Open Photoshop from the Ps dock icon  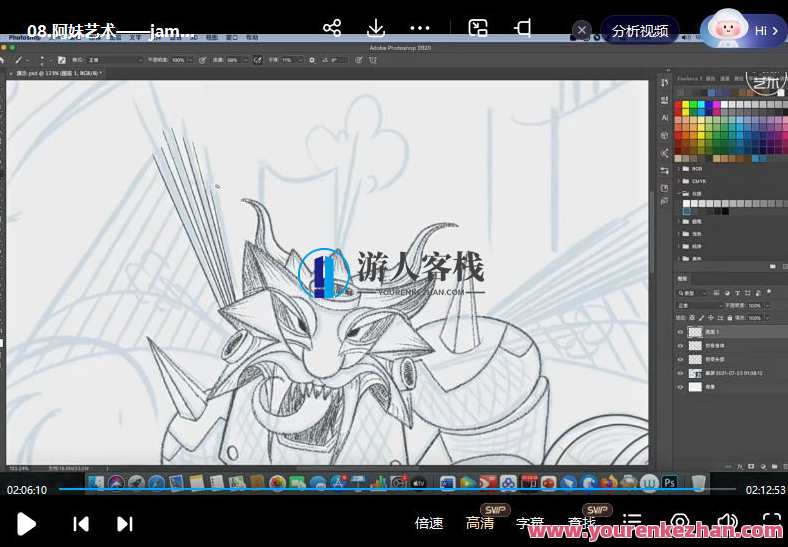pyautogui.click(x=669, y=483)
